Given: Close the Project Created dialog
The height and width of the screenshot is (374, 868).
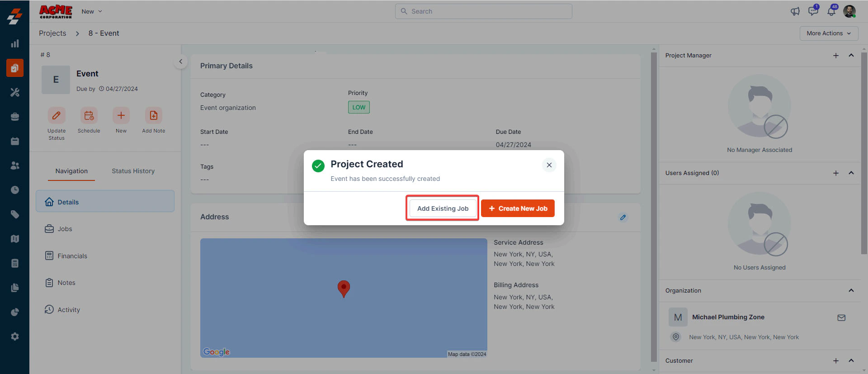Looking at the screenshot, I should click(549, 165).
